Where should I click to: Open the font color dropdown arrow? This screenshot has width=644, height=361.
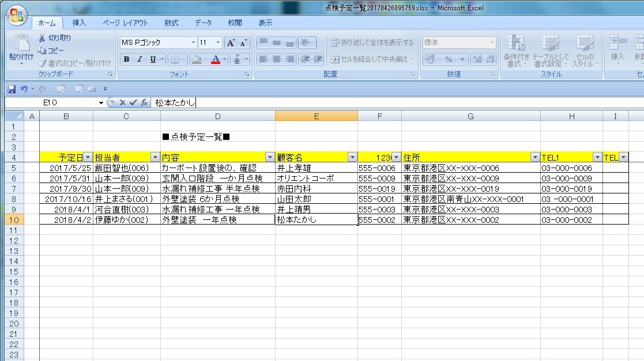point(225,59)
